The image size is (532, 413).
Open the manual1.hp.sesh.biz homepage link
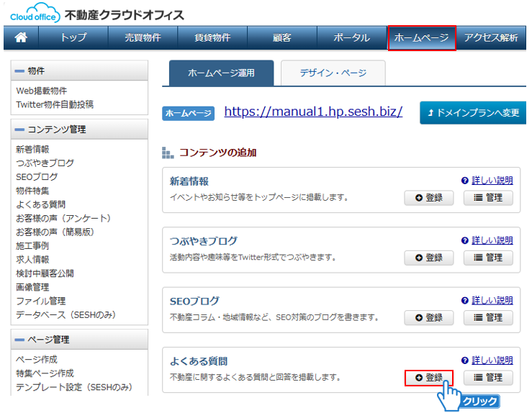313,112
